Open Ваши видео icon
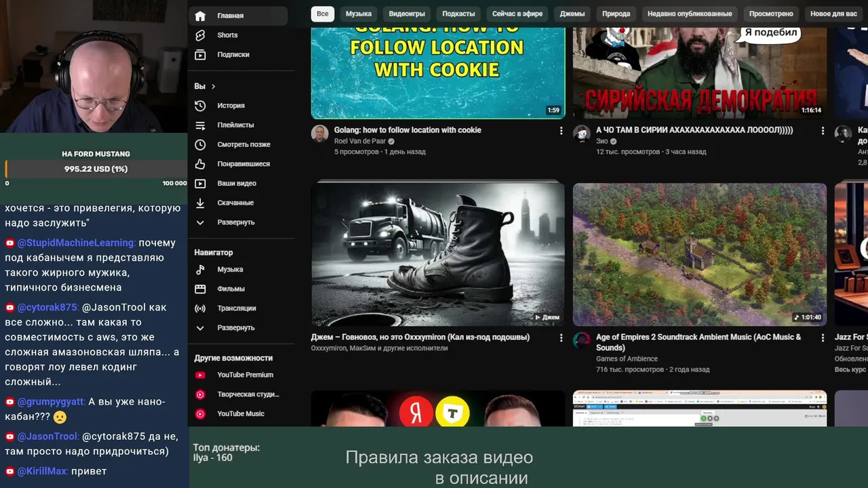868x488 pixels. (200, 184)
